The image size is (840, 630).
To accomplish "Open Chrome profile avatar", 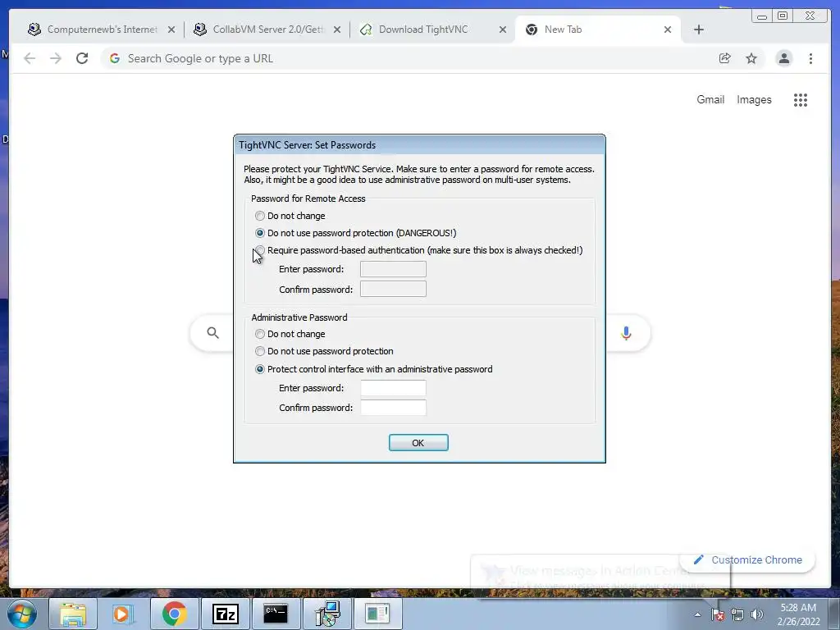I will (783, 58).
